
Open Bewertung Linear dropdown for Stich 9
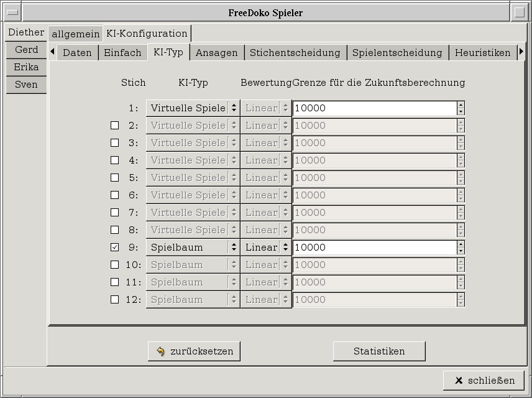pyautogui.click(x=266, y=248)
